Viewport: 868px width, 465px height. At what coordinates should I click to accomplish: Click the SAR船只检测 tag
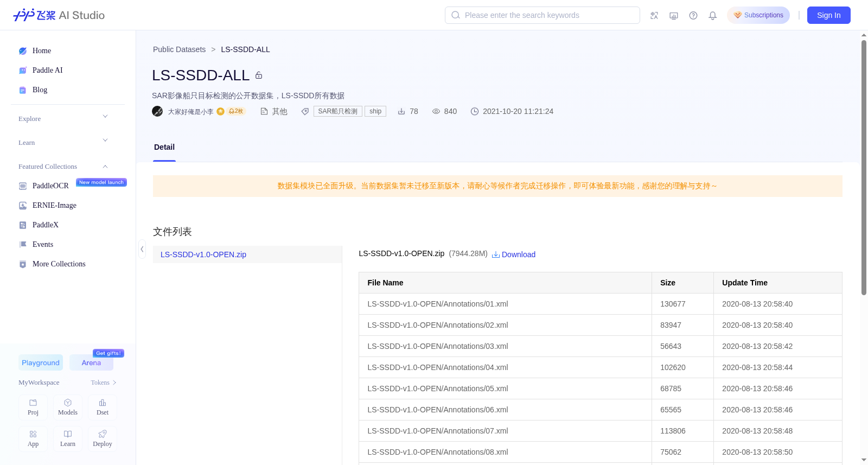tap(338, 111)
